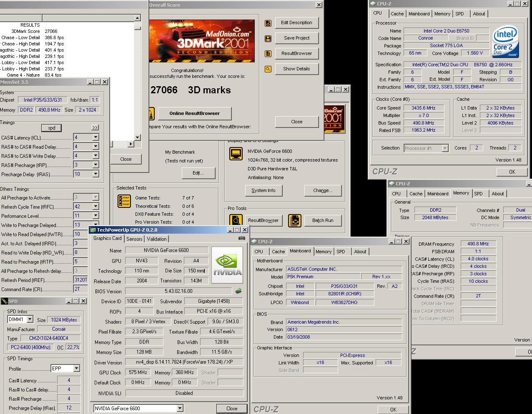Click Close in the GPU-Z window
The height and width of the screenshot is (414, 532).
232,409
